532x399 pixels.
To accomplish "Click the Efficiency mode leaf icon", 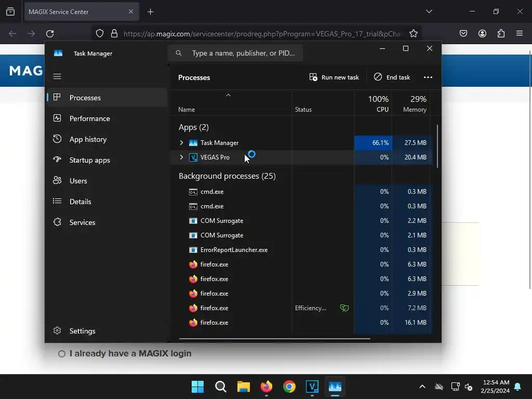I will point(344,308).
